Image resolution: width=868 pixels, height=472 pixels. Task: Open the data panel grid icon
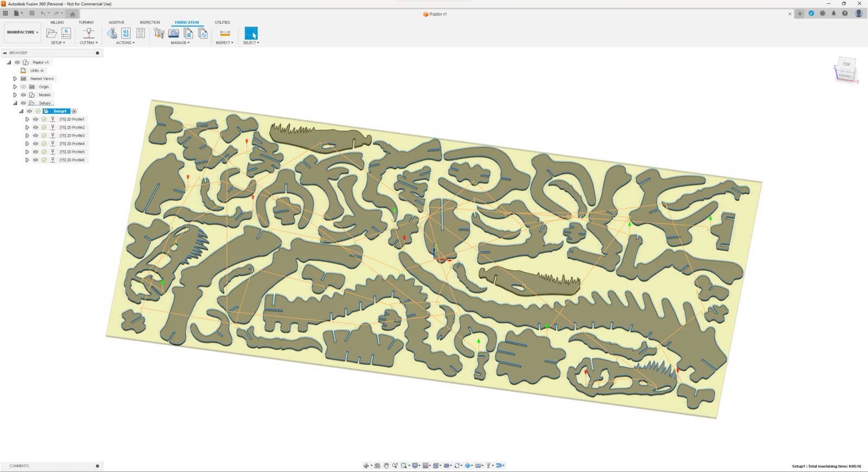[5, 13]
